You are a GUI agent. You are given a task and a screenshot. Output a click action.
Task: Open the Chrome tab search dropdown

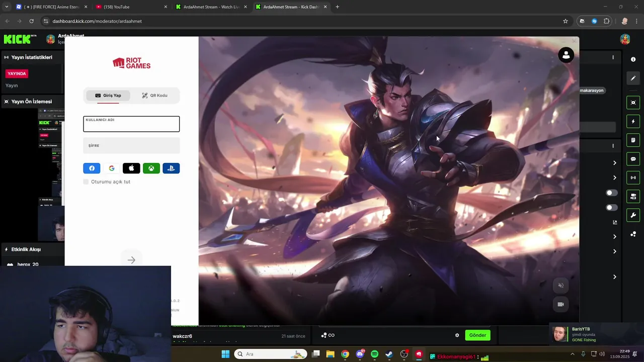pyautogui.click(x=7, y=7)
